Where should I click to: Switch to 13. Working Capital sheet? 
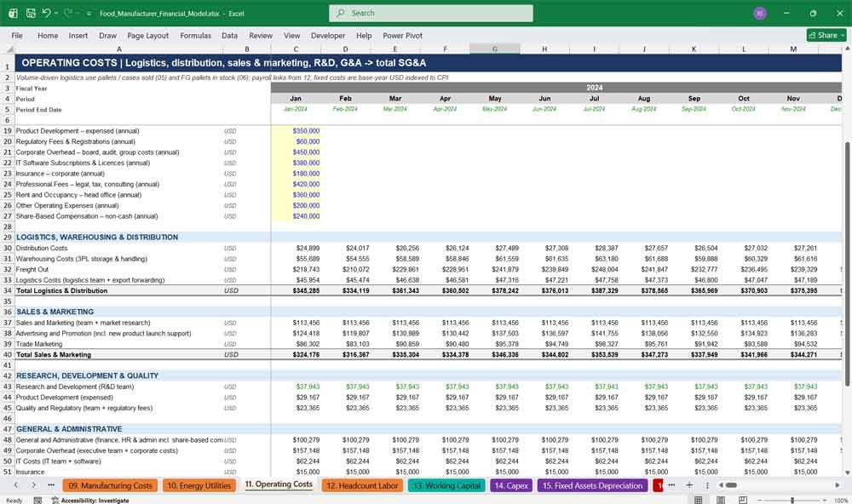(x=446, y=485)
